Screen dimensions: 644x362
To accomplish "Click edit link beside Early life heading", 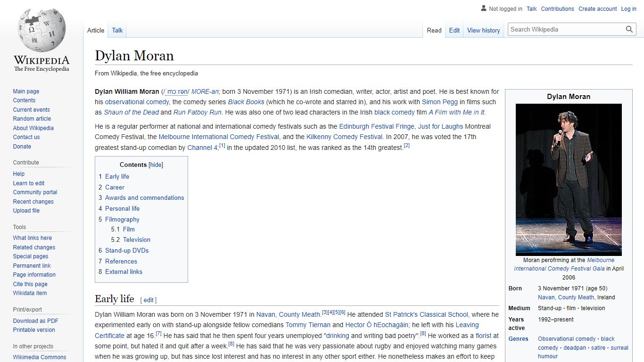I will tap(149, 300).
